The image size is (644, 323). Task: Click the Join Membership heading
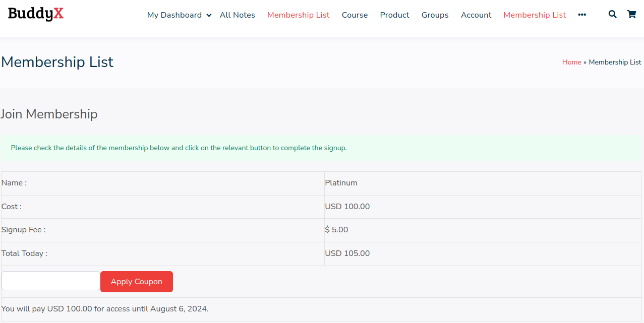point(49,114)
